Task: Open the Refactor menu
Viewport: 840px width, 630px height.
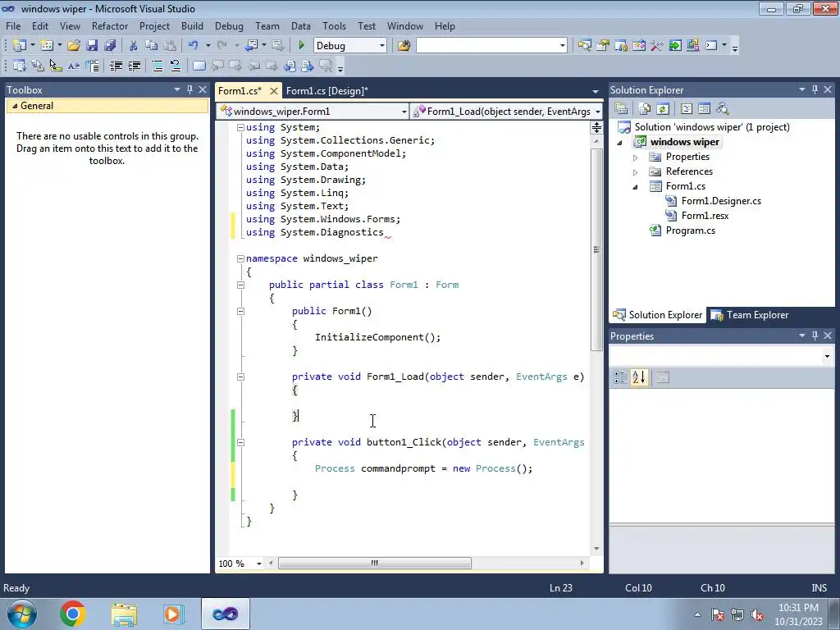Action: (110, 25)
